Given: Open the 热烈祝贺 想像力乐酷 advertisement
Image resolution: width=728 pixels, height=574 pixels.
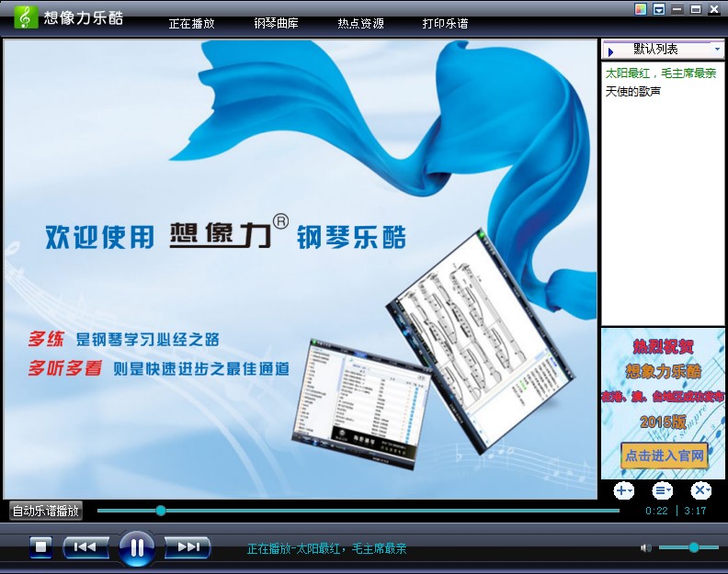Looking at the screenshot, I should pyautogui.click(x=663, y=404).
